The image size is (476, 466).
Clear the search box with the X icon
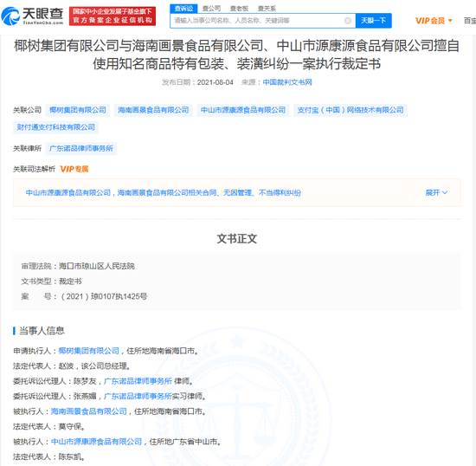pyautogui.click(x=348, y=21)
